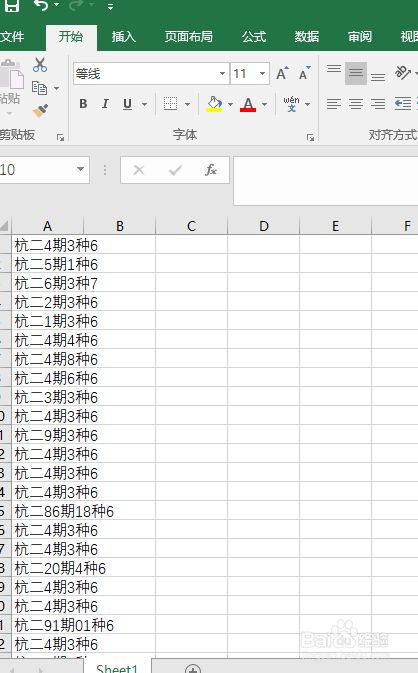Click the Orientation text rotation icon

403,73
